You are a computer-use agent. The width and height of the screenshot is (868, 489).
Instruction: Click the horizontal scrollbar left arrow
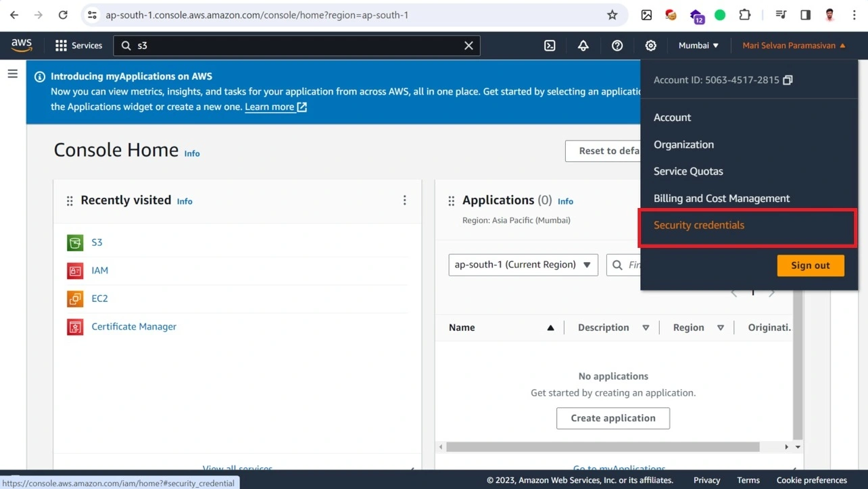pos(441,447)
